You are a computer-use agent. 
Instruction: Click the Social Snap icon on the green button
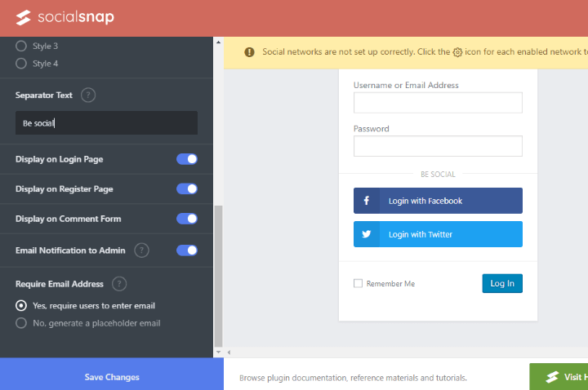coord(552,377)
